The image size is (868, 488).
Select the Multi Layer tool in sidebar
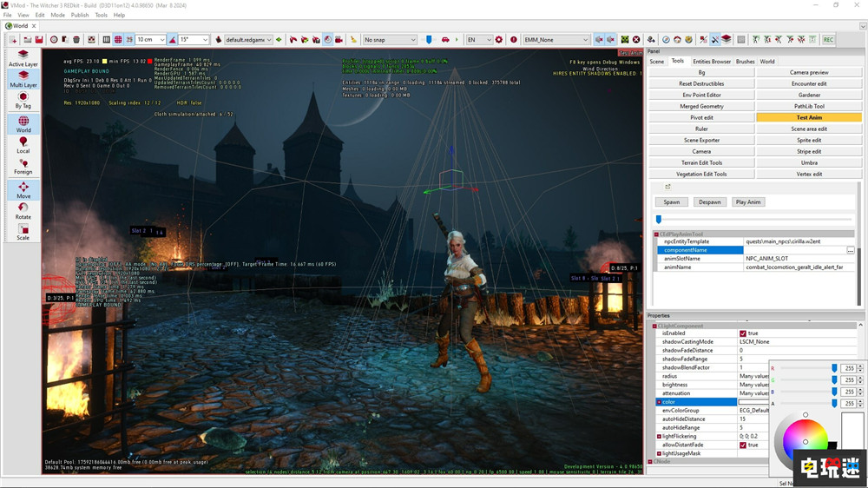(x=23, y=79)
